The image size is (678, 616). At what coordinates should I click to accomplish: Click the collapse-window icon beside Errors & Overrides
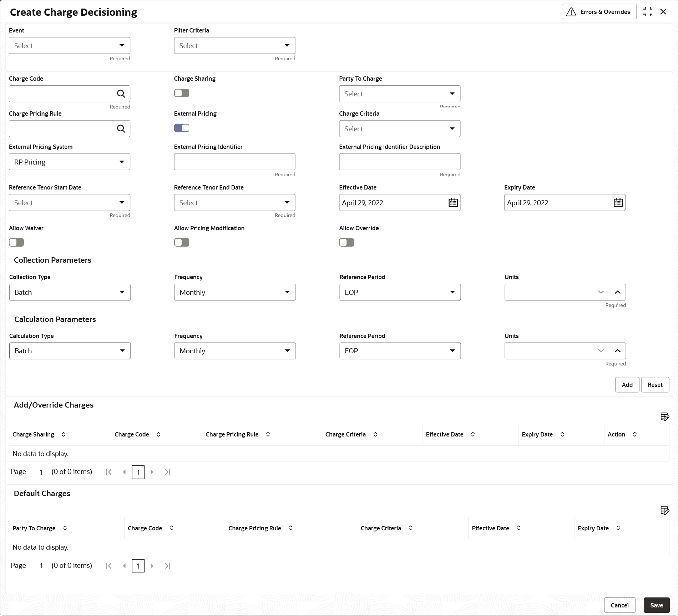648,12
